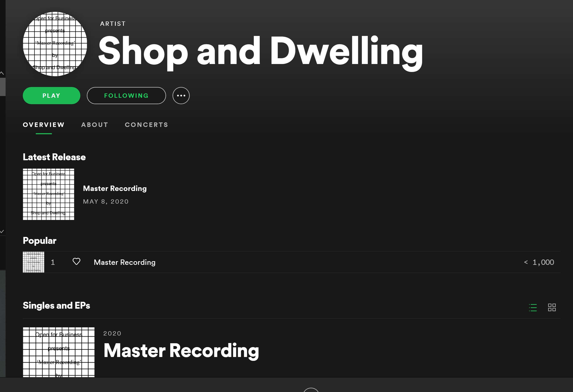Click the track number 1 in Popular
This screenshot has height=392, width=573.
click(x=53, y=262)
